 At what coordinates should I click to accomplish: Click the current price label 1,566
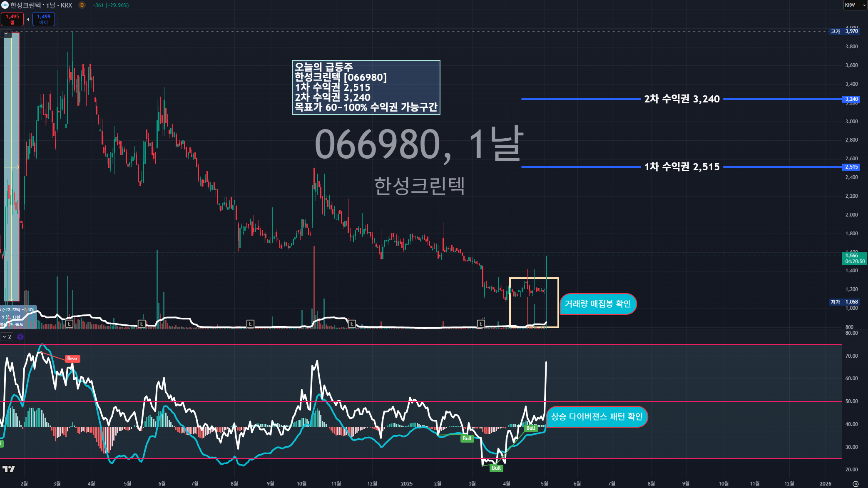point(855,259)
